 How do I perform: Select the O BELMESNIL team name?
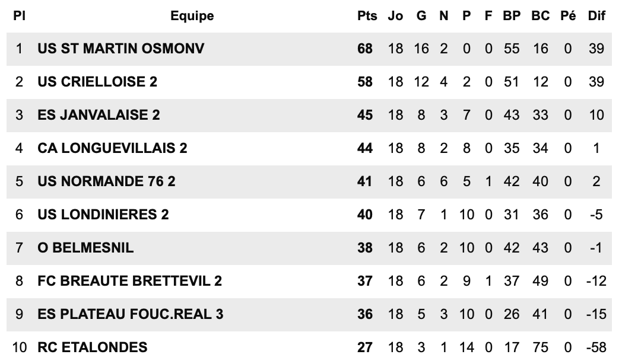click(x=85, y=248)
